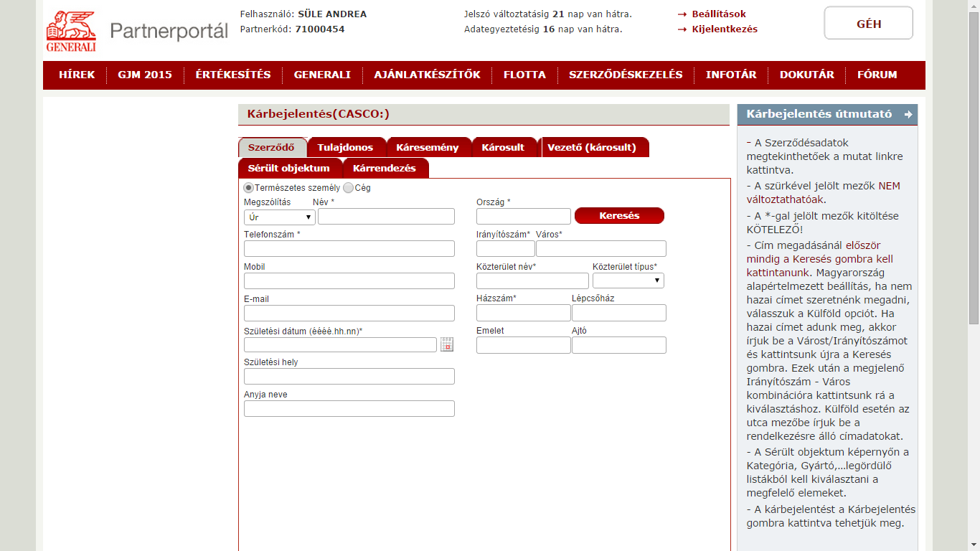Switch to the Tulajdonos tab

point(346,147)
